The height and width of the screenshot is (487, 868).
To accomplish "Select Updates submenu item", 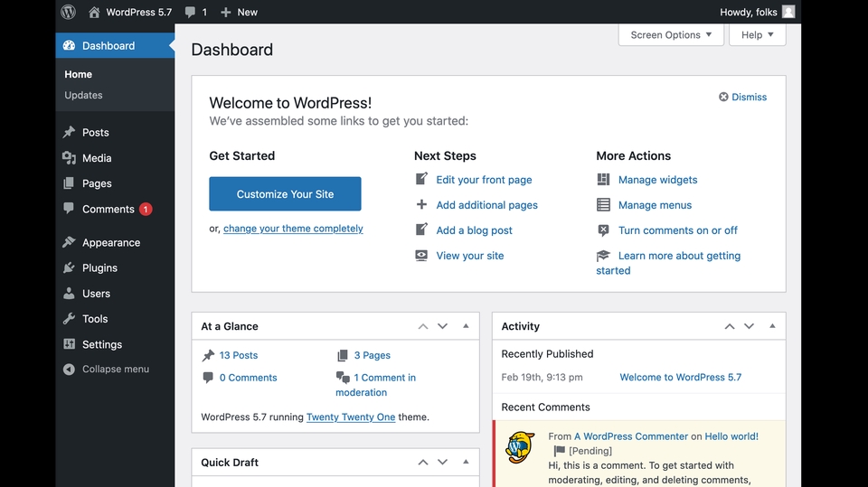I will pyautogui.click(x=83, y=95).
